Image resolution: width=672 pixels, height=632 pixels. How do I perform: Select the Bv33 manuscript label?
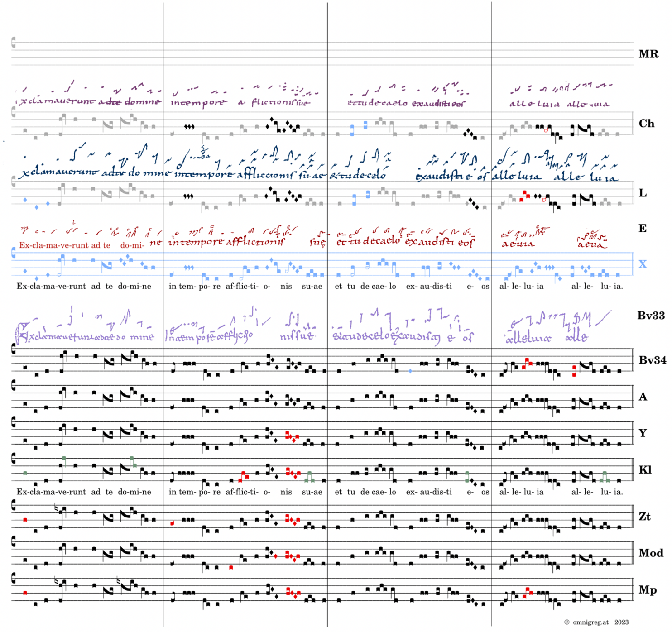651,316
